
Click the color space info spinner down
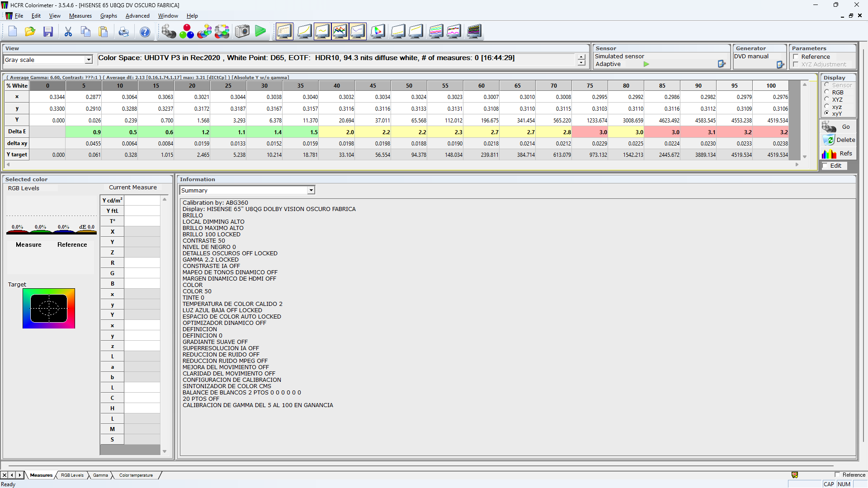581,63
